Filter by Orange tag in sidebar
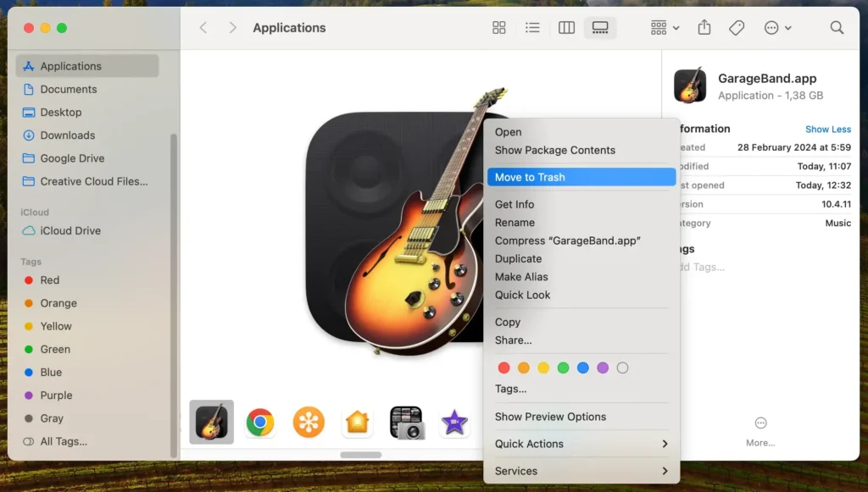Screen dimensions: 868x492 coord(87,303)
